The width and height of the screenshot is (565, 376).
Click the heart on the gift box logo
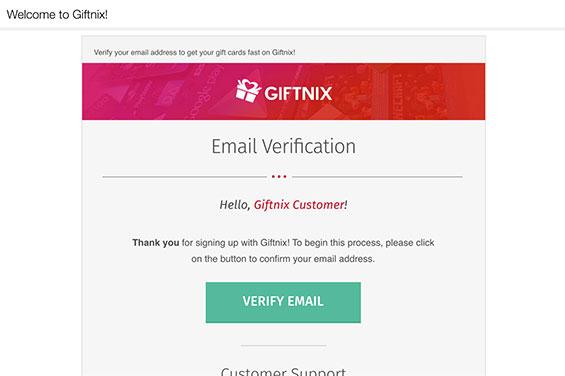tap(249, 85)
